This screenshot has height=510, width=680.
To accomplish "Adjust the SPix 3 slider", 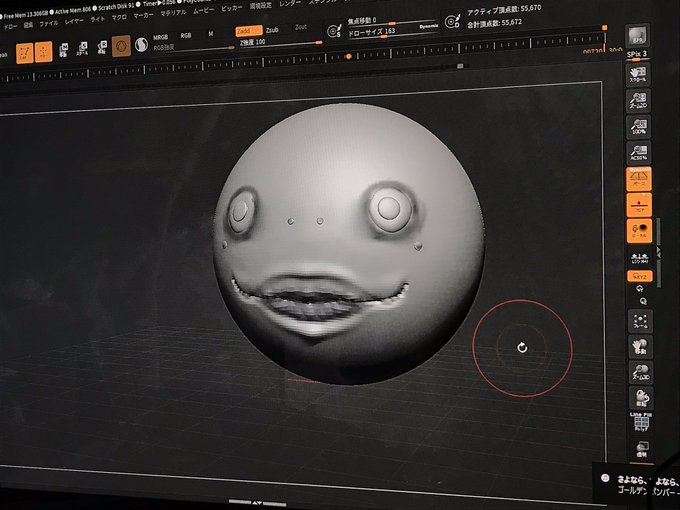I will pyautogui.click(x=638, y=55).
